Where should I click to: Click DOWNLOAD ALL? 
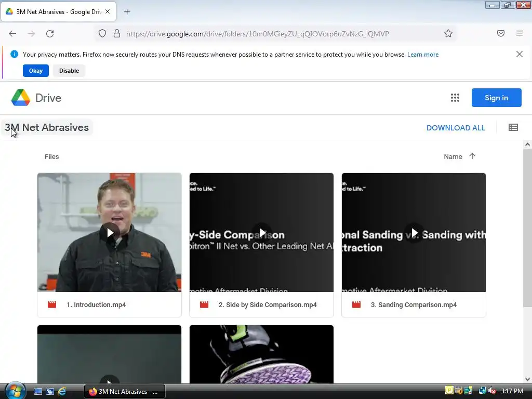456,128
